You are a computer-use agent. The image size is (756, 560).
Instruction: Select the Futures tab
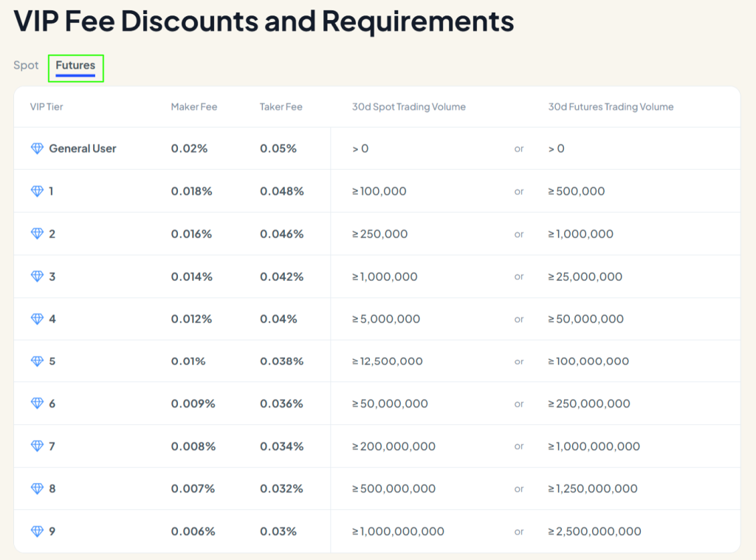tap(75, 66)
